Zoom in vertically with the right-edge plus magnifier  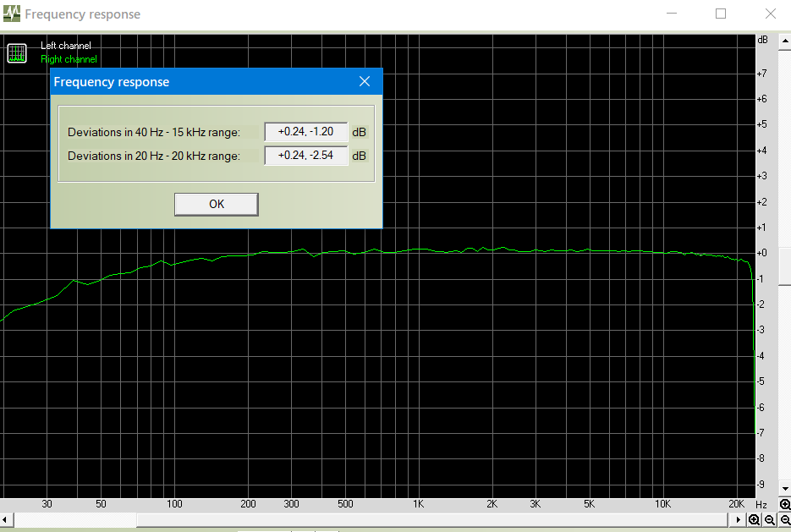click(x=784, y=504)
